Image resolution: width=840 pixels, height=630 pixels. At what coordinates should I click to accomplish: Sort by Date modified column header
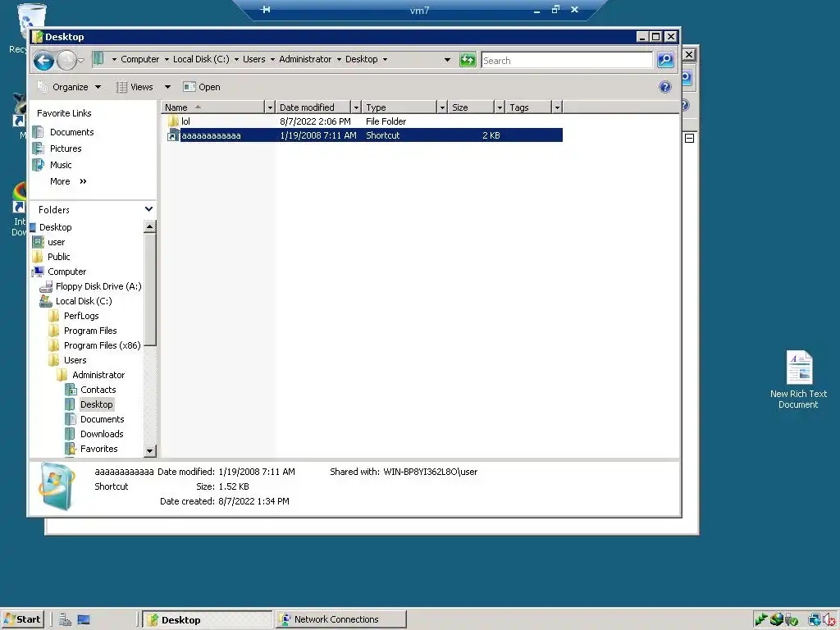[x=314, y=107]
